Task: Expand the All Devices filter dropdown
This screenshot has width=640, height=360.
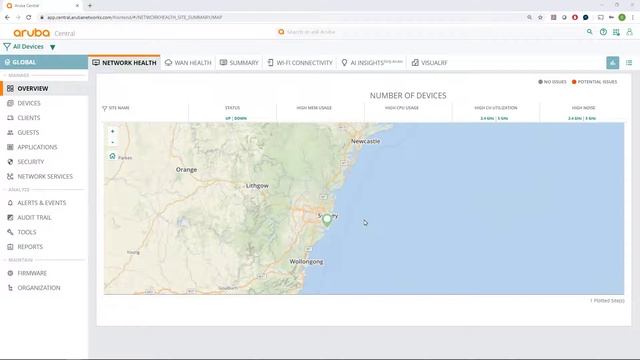Action: 53,47
